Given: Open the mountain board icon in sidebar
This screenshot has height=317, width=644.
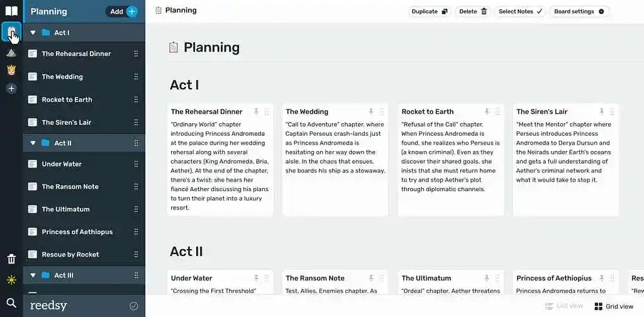Looking at the screenshot, I should pos(11,53).
